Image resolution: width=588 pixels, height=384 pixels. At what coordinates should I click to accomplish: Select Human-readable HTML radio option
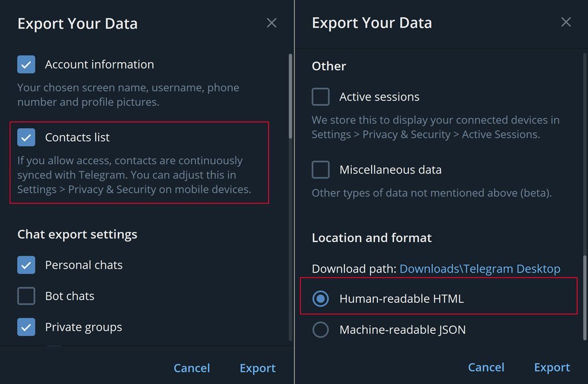320,299
